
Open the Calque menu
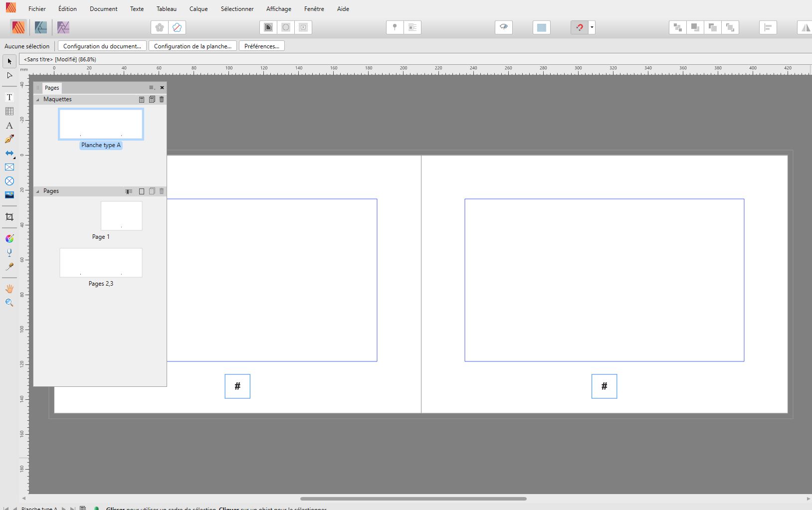(x=199, y=9)
